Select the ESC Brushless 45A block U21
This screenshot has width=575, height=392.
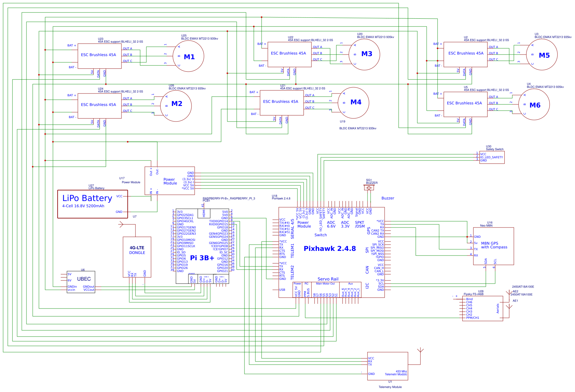coord(282,103)
